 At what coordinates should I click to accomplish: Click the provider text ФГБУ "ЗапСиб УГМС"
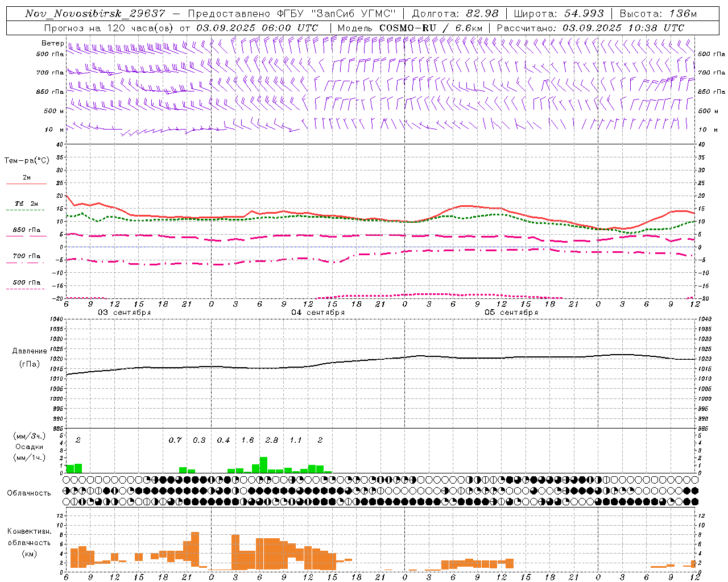click(335, 14)
